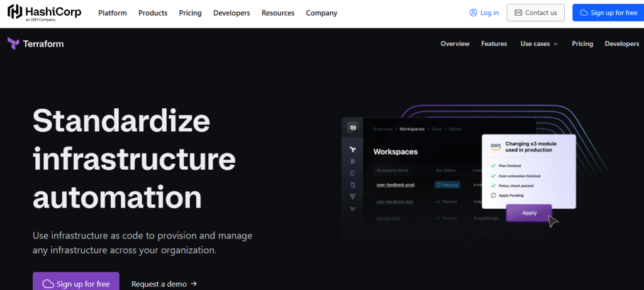Expand the Use cases dropdown

point(539,43)
